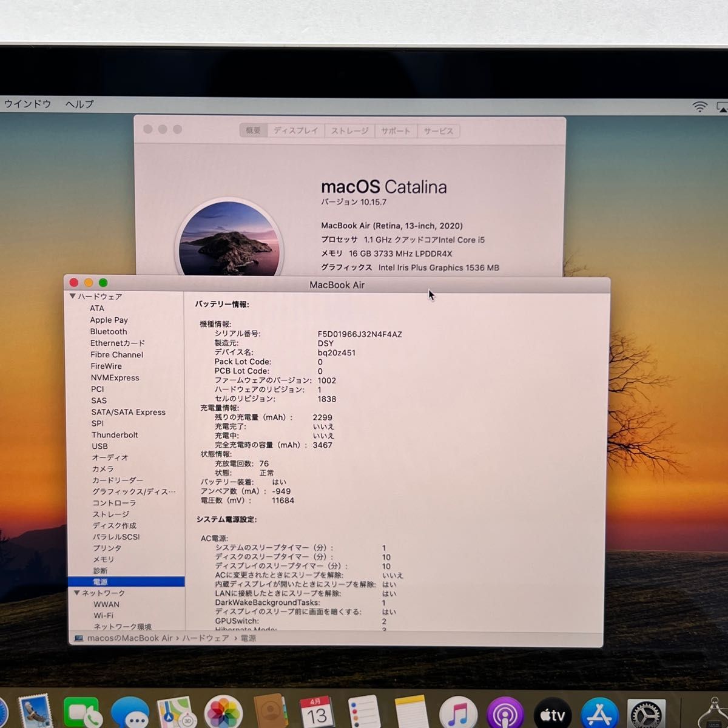Launch the Photos app
The height and width of the screenshot is (728, 728).
pyautogui.click(x=223, y=712)
